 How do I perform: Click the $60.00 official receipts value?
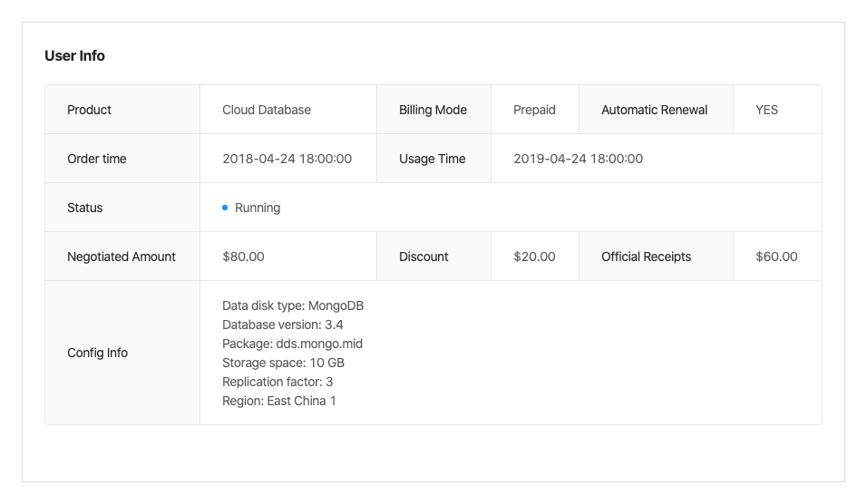pos(776,257)
